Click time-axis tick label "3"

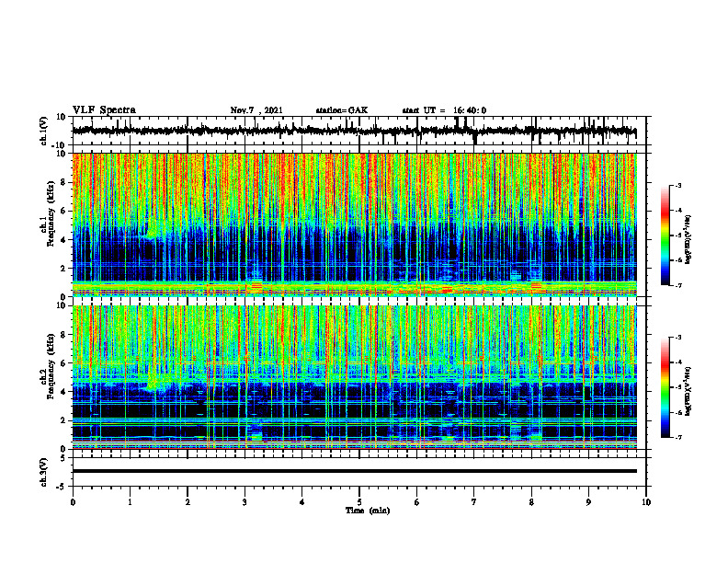(x=245, y=502)
